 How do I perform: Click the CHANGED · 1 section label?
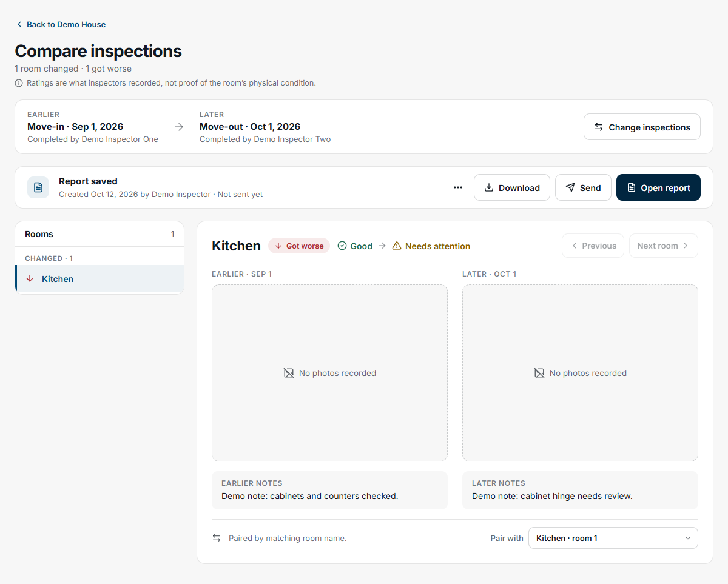[x=49, y=258]
